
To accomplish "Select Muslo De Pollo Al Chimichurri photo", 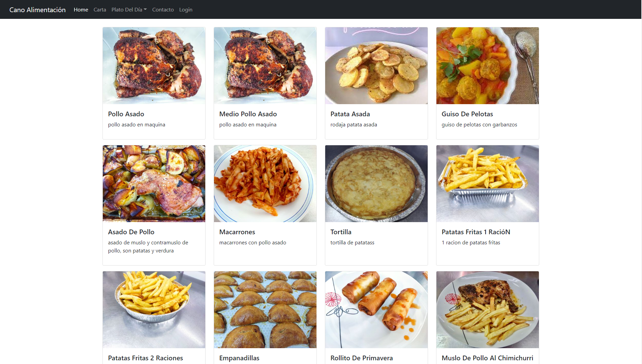I will click(488, 310).
